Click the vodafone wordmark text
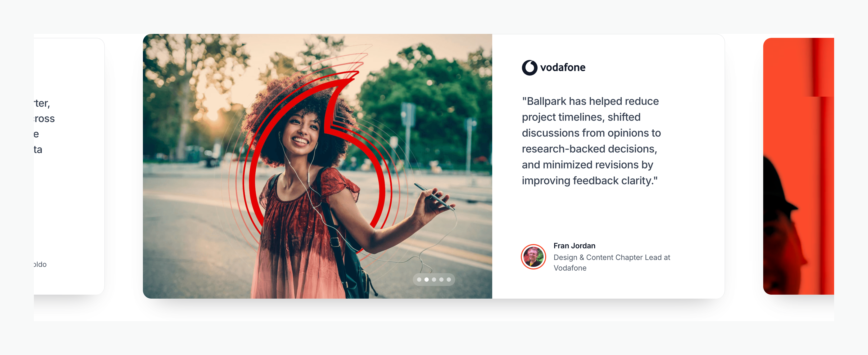 pyautogui.click(x=562, y=68)
